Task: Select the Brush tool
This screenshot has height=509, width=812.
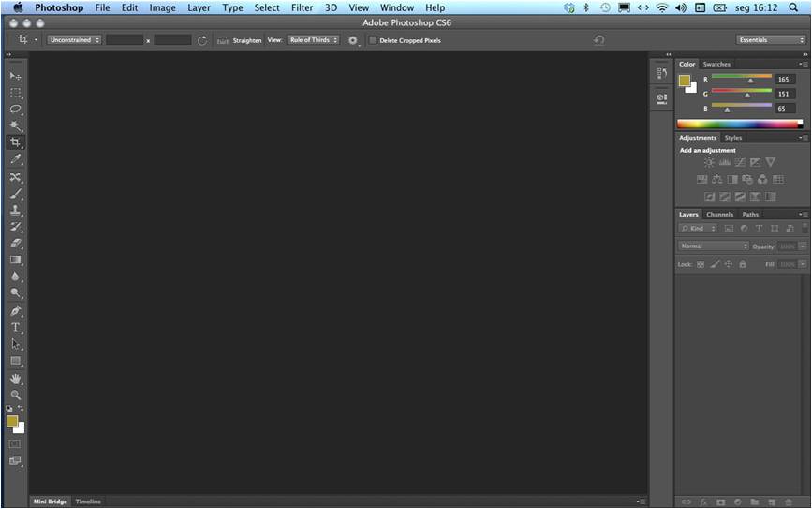Action: click(16, 194)
